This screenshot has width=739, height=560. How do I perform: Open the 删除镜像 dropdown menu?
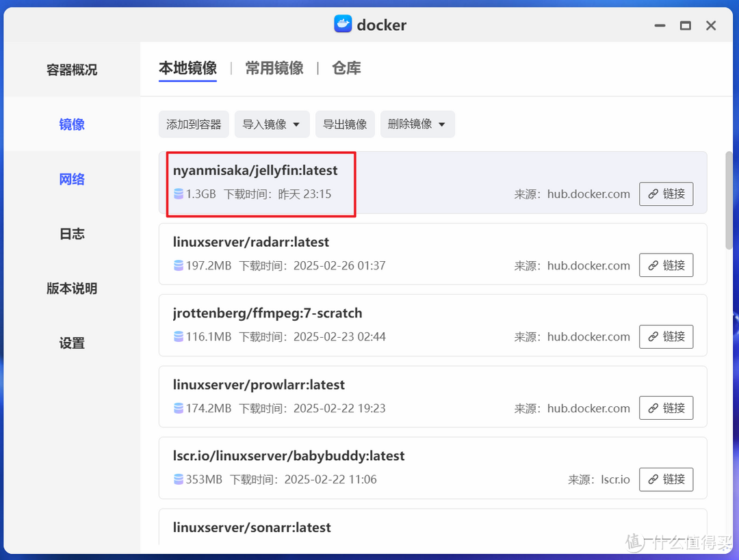point(442,124)
